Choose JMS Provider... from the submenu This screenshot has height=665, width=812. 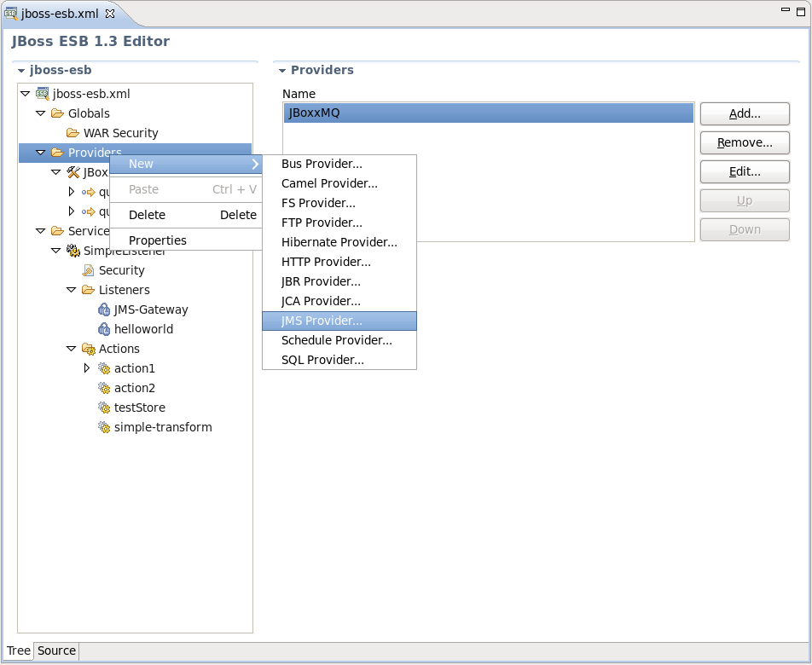[x=322, y=321]
